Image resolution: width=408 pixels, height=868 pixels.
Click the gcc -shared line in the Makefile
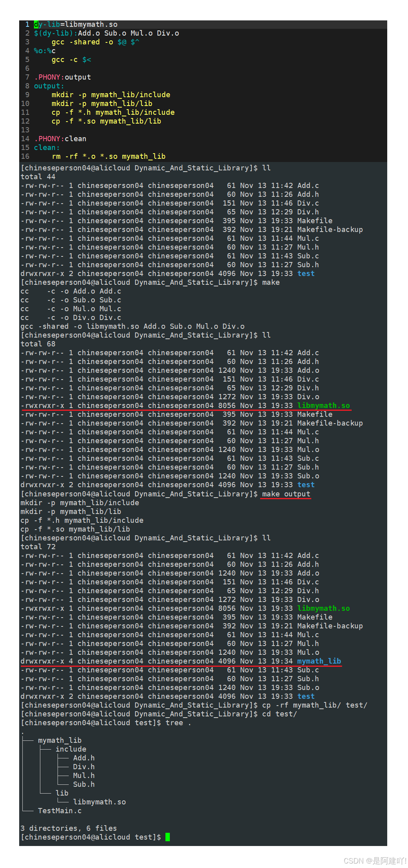[x=96, y=42]
